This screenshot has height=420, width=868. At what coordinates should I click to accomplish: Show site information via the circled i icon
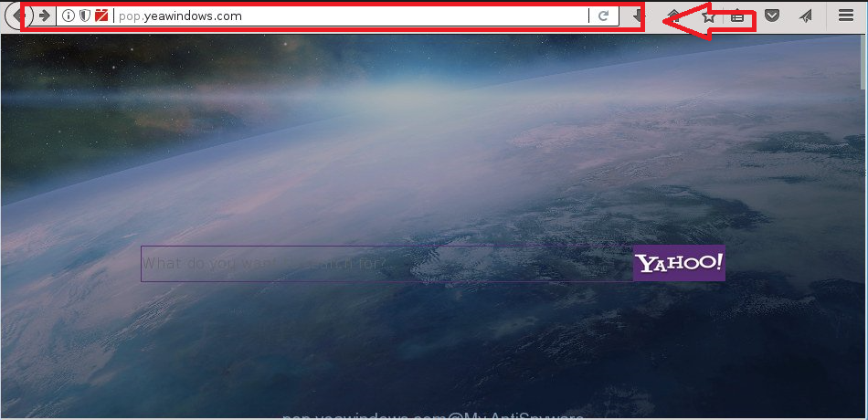click(69, 16)
